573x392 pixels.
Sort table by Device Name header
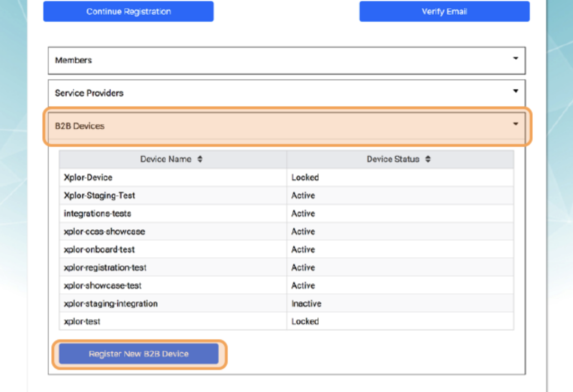(x=166, y=159)
